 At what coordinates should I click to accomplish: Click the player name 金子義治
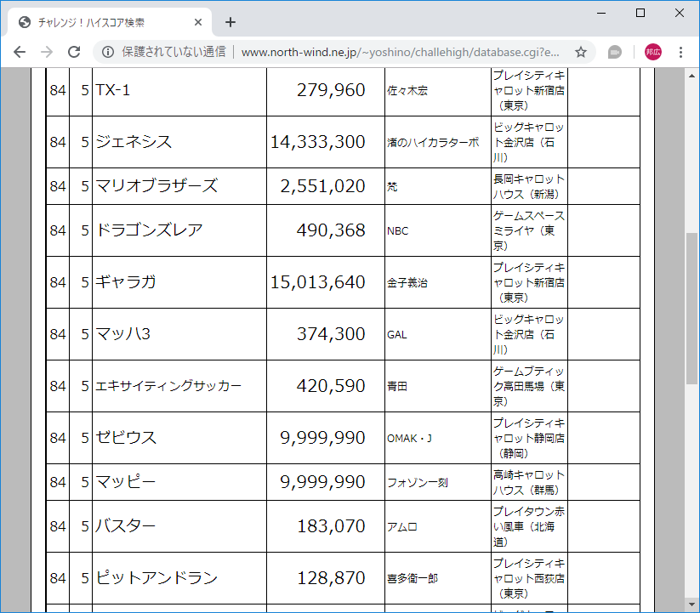[x=407, y=282]
